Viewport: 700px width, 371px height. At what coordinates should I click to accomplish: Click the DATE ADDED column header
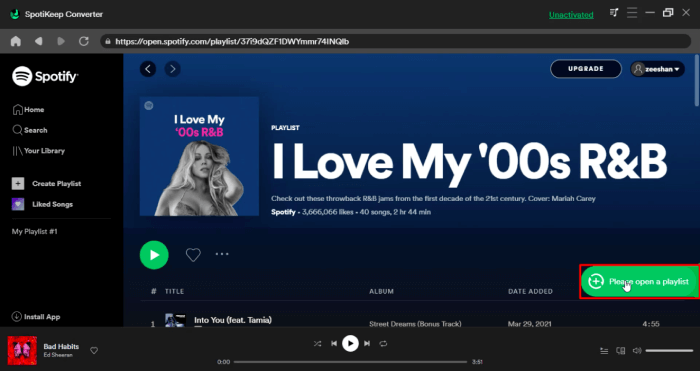tap(530, 292)
